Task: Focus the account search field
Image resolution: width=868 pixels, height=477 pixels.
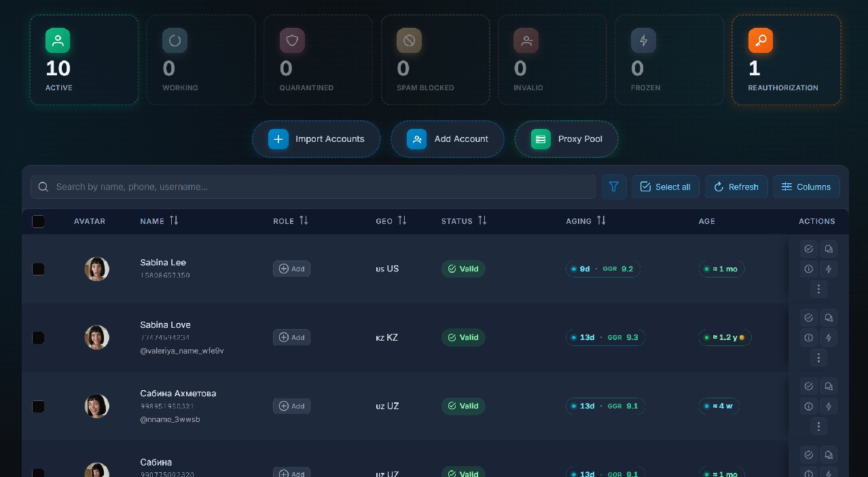Action: (x=313, y=187)
